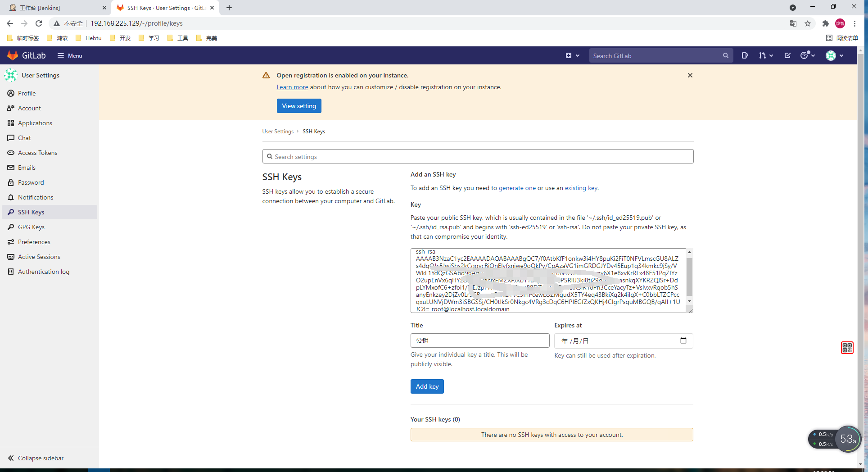Click the Notifications bell icon
The width and height of the screenshot is (868, 472).
11,197
